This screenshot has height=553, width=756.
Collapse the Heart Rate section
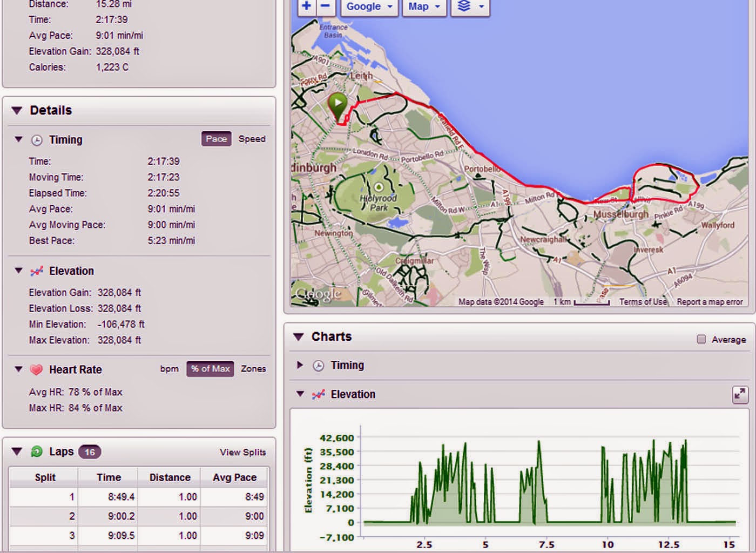tap(18, 369)
